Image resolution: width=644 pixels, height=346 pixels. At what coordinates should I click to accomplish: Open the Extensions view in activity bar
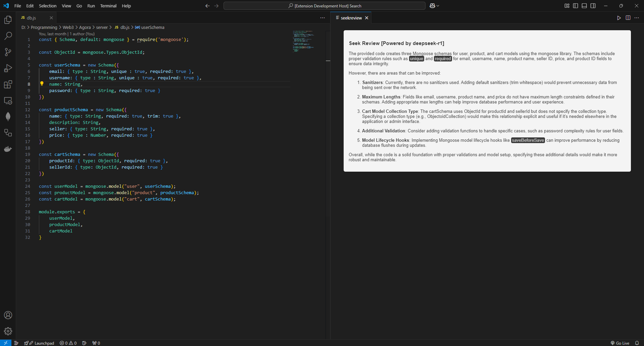[8, 84]
